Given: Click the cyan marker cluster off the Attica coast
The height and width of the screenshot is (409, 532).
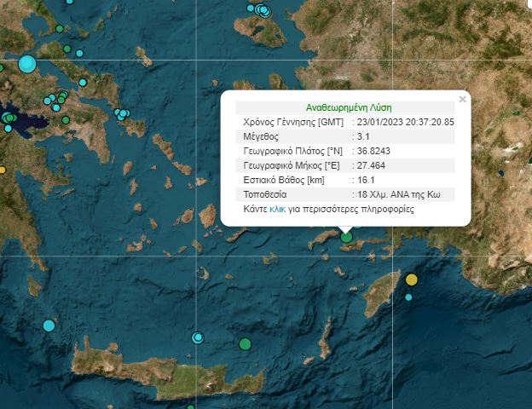Looking at the screenshot, I should (x=122, y=113).
